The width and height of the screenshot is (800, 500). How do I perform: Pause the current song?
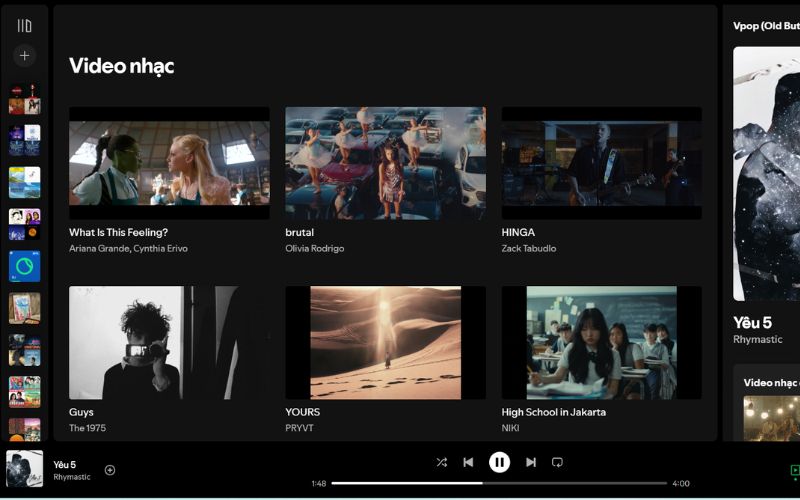tap(499, 462)
